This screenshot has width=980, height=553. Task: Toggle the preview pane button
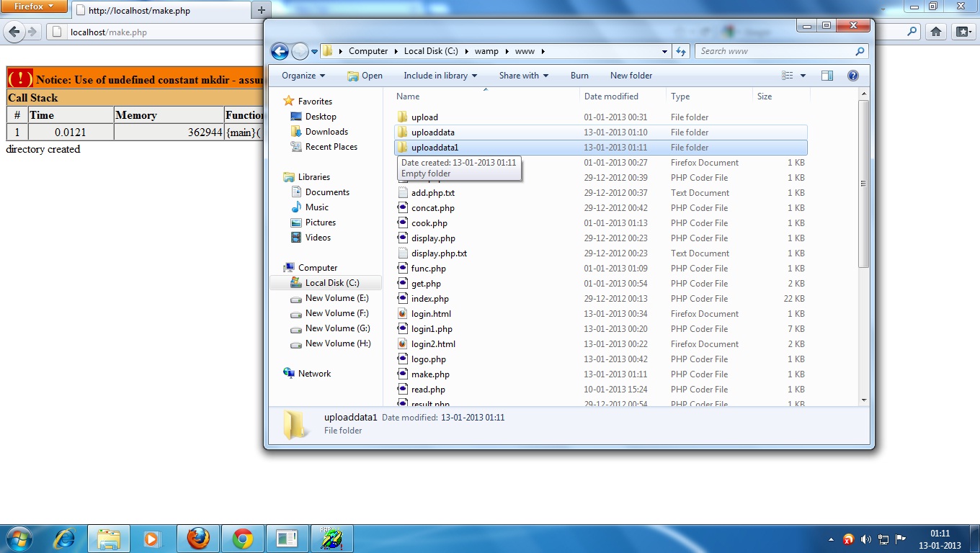(x=827, y=76)
